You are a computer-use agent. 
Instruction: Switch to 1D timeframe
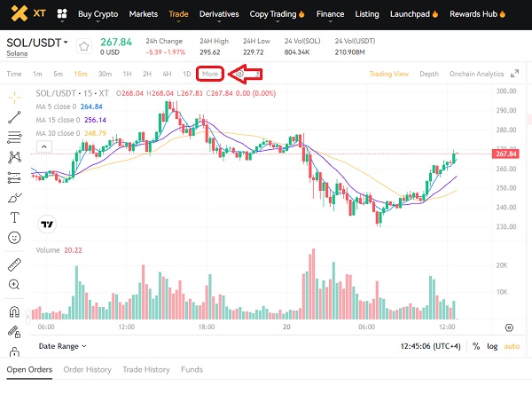click(186, 74)
